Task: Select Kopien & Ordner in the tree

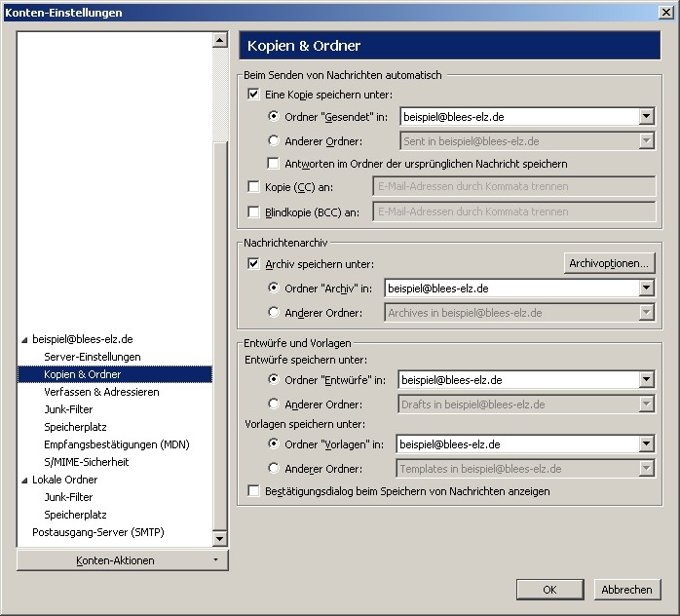Action: [82, 374]
